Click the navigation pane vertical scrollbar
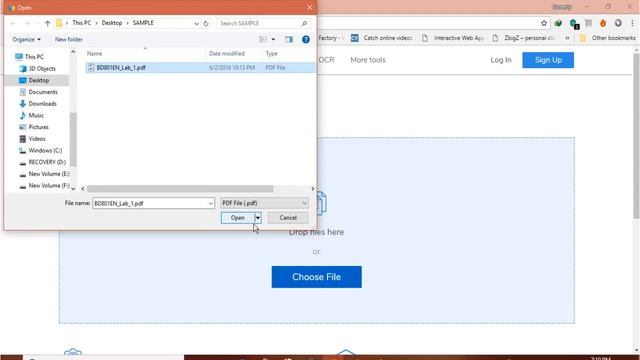The image size is (640, 360). pyautogui.click(x=73, y=140)
